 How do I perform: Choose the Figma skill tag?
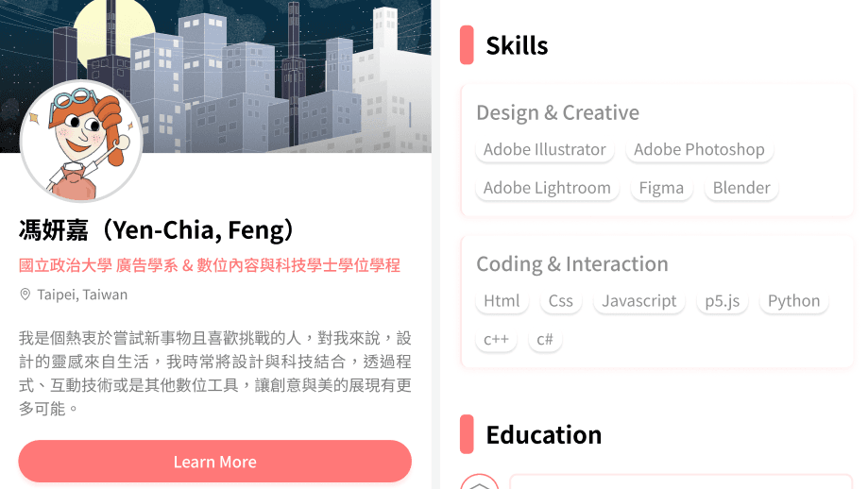click(x=661, y=188)
